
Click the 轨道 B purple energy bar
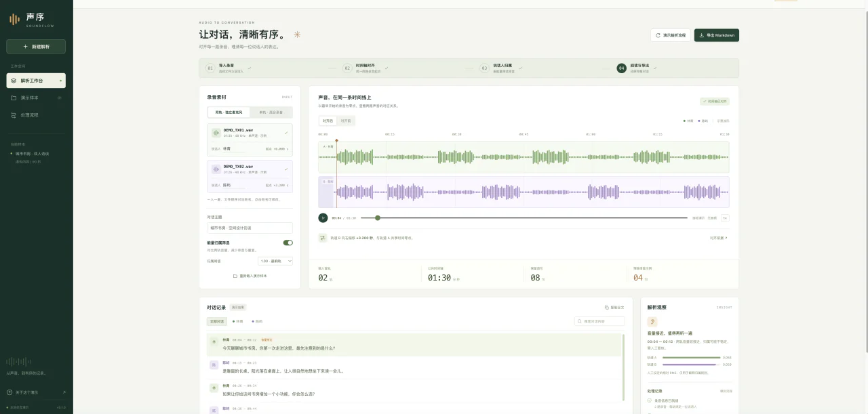(690, 365)
